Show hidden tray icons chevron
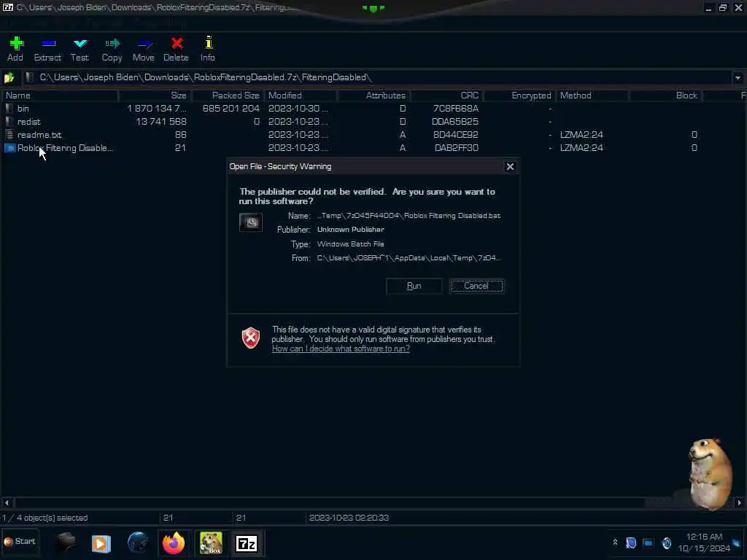Image resolution: width=747 pixels, height=560 pixels. [x=615, y=542]
